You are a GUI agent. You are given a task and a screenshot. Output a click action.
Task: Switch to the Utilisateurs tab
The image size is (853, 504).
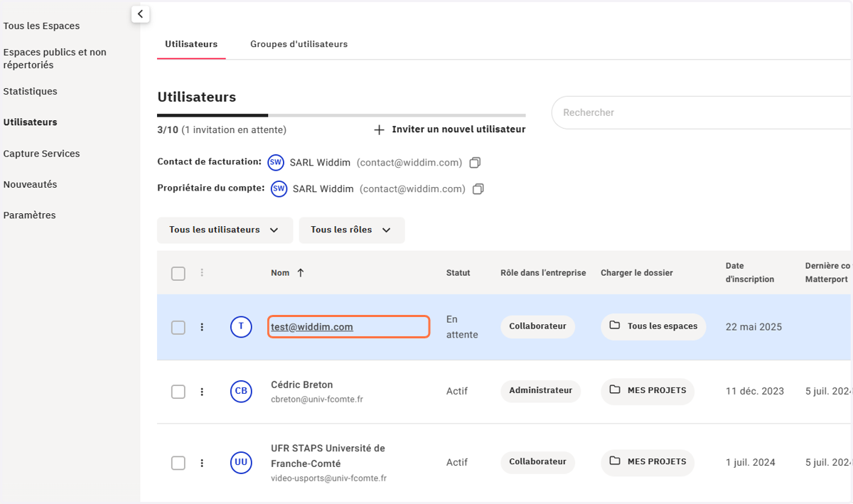point(191,44)
